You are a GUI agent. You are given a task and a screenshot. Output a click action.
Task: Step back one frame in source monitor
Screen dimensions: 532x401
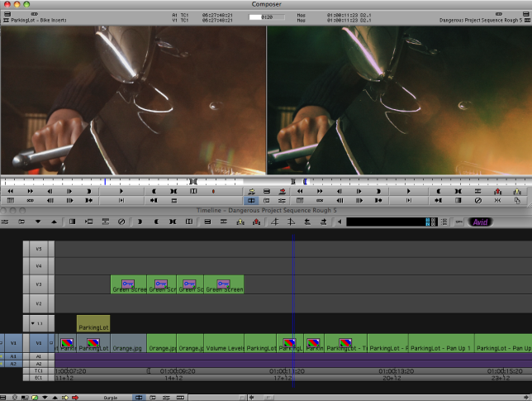tap(50, 192)
